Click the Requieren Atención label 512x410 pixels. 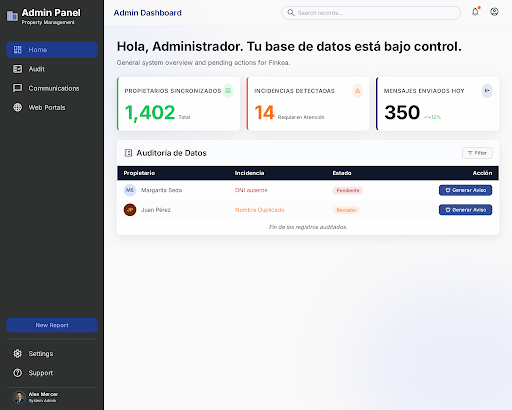[301, 117]
